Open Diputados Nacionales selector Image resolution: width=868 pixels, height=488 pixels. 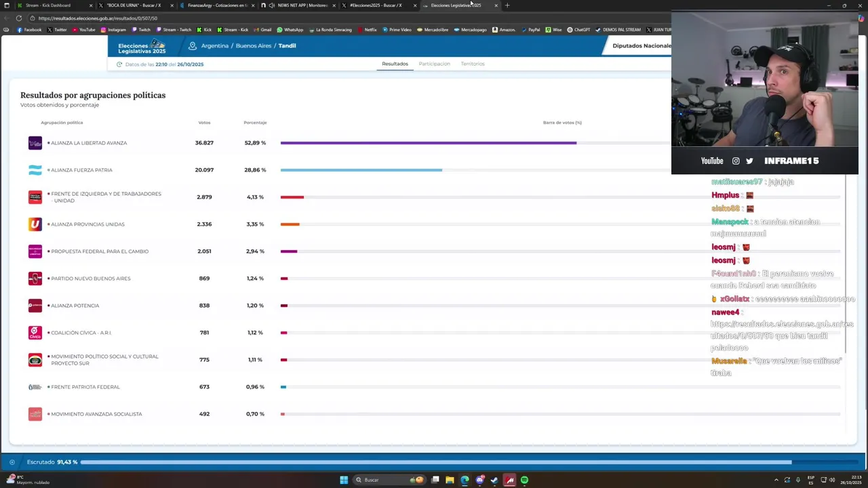(x=642, y=46)
